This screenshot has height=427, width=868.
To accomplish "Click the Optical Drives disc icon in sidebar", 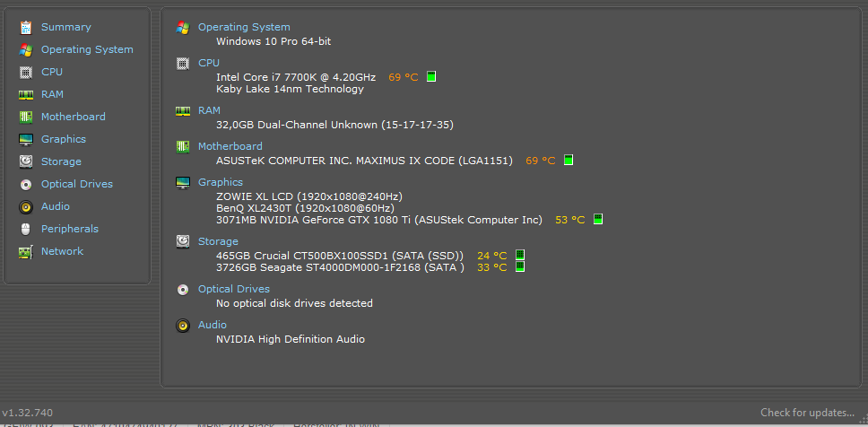I will pos(25,185).
